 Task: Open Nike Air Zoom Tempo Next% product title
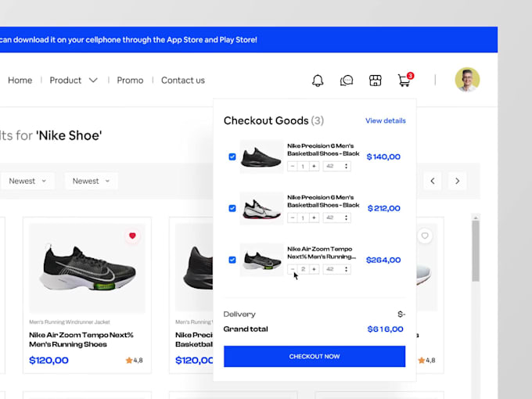81,340
